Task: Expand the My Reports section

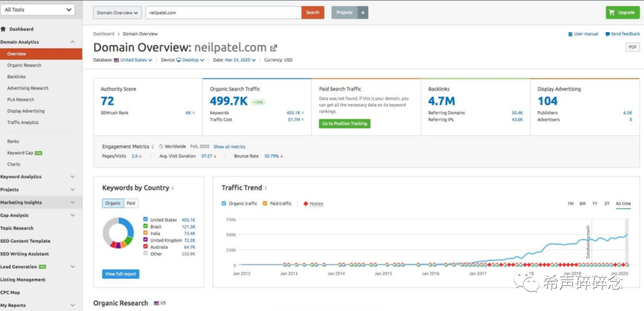Action: [x=73, y=305]
